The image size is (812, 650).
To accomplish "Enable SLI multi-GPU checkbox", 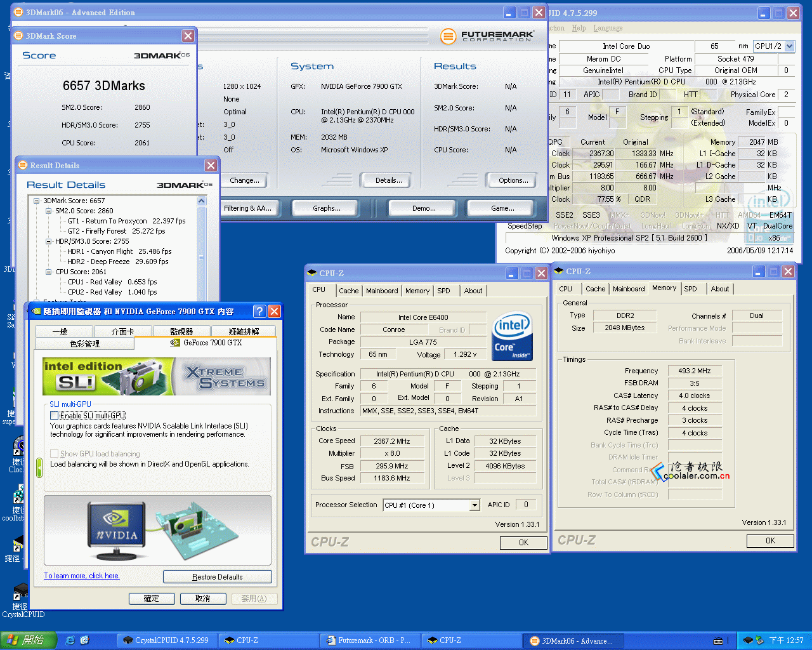I will [x=55, y=415].
